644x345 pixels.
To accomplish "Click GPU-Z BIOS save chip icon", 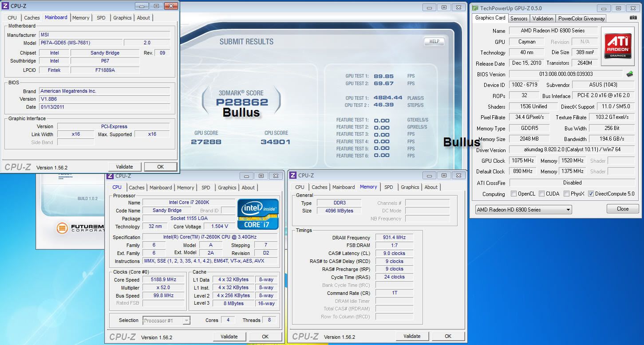I will click(x=630, y=74).
